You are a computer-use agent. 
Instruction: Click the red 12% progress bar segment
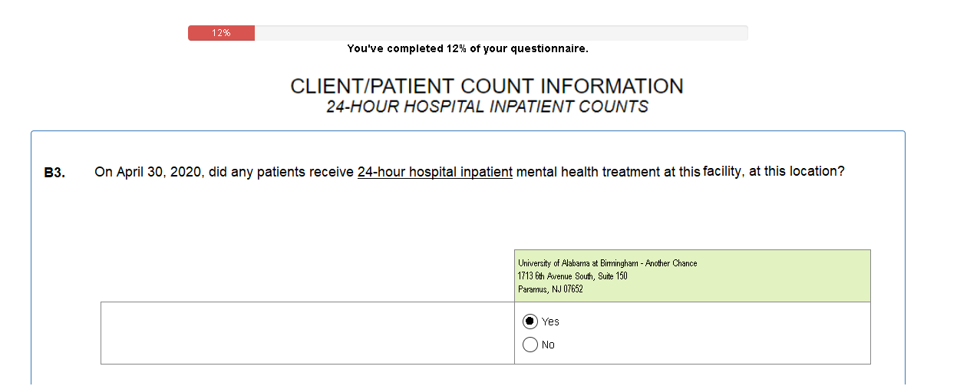[x=221, y=33]
